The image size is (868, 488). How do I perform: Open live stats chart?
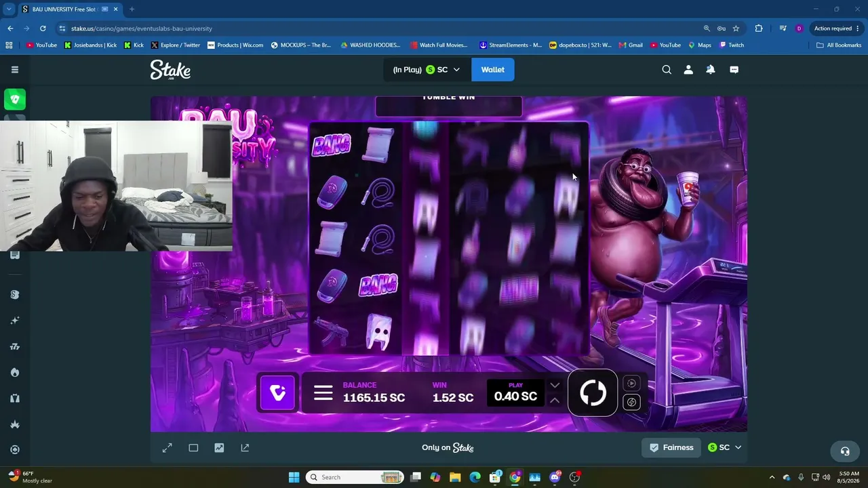tap(219, 448)
